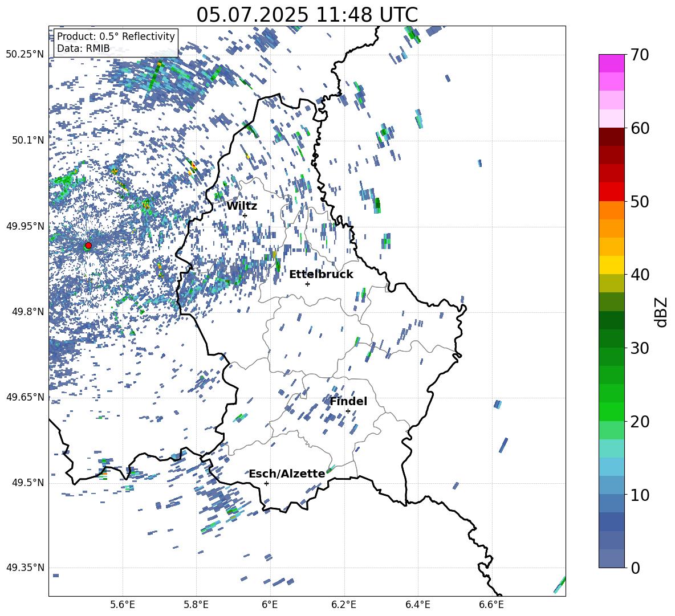Screen dimensions: 675x616
Task: Click the dark maroon colorbar segment below 60
Action: click(611, 137)
